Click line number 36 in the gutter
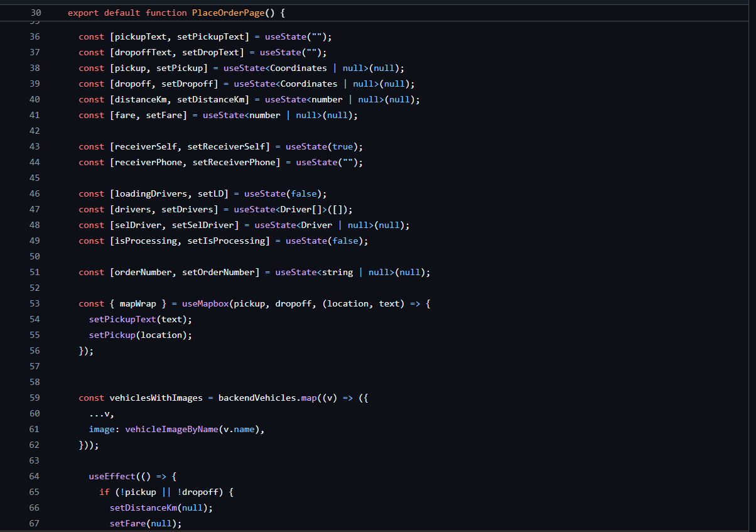The image size is (756, 532). point(35,36)
